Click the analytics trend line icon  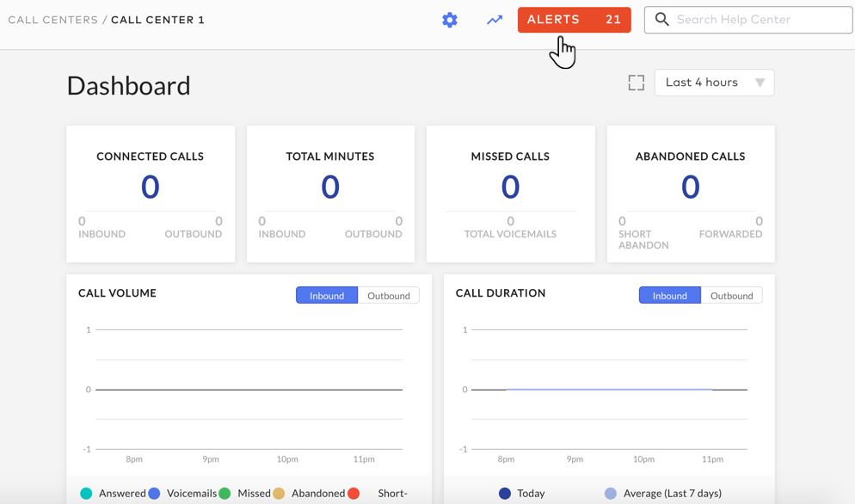pos(494,19)
